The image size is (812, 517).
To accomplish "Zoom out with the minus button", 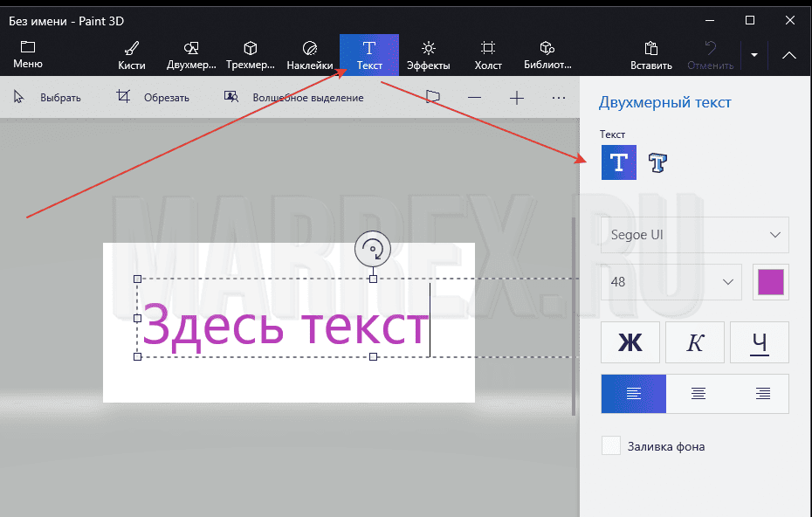I will point(474,98).
